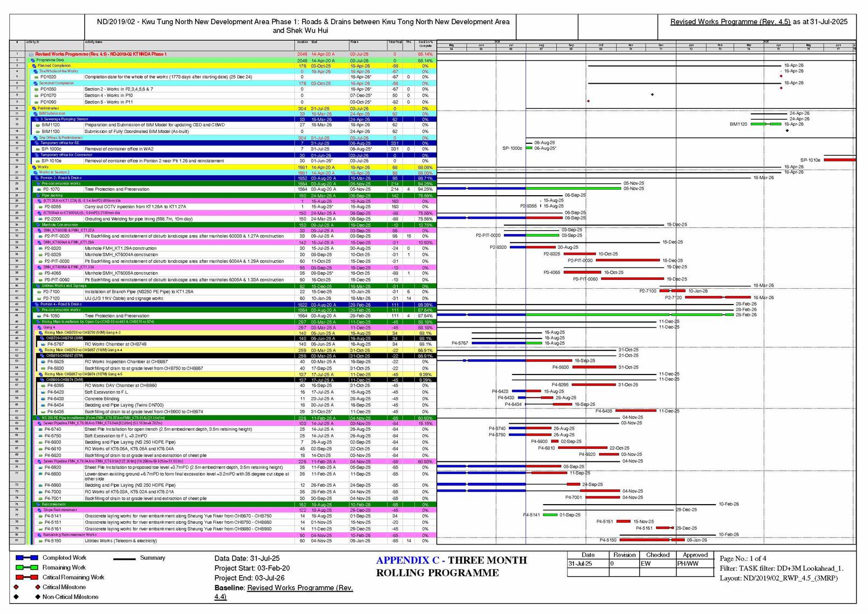This screenshot has height=614, width=868.
Task: Click the red SP-1010e bar in the Gantt chart
Action: click(839, 160)
